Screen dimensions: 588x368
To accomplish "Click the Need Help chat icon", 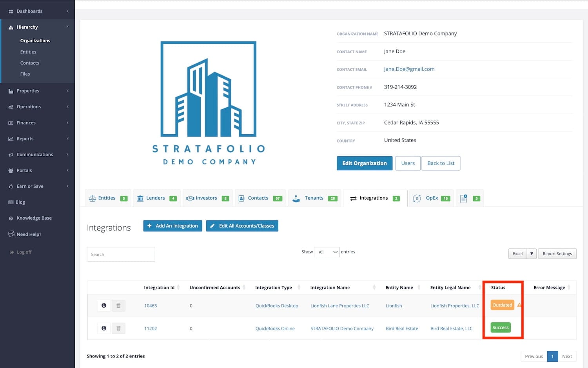I will click(11, 234).
